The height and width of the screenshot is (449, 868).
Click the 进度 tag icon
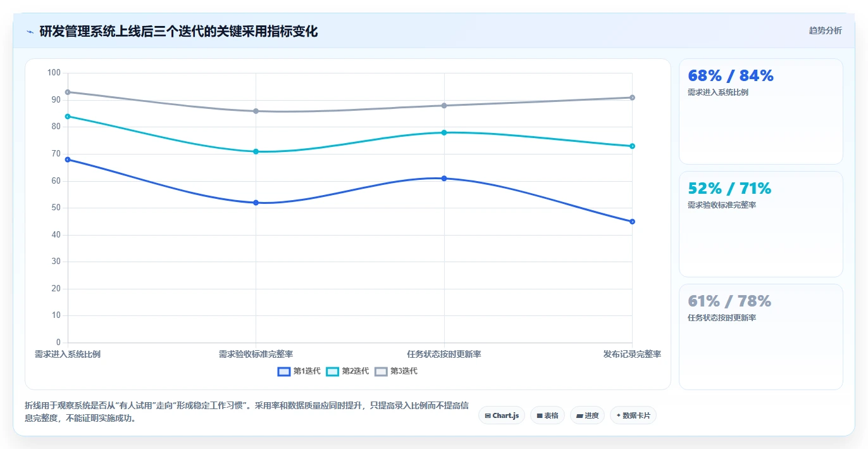580,416
